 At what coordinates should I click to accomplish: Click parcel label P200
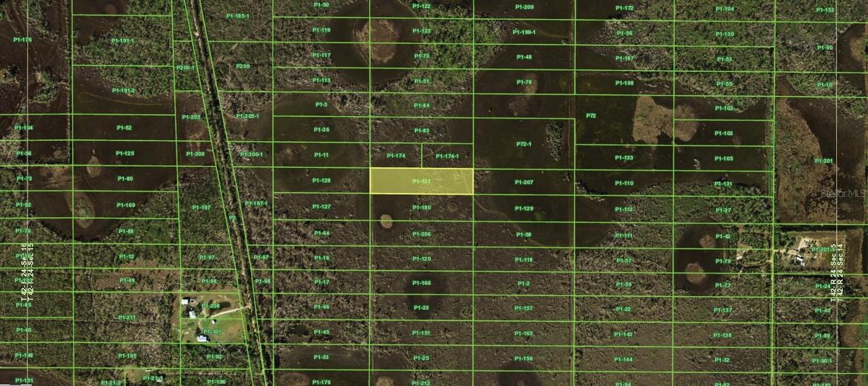242,66
